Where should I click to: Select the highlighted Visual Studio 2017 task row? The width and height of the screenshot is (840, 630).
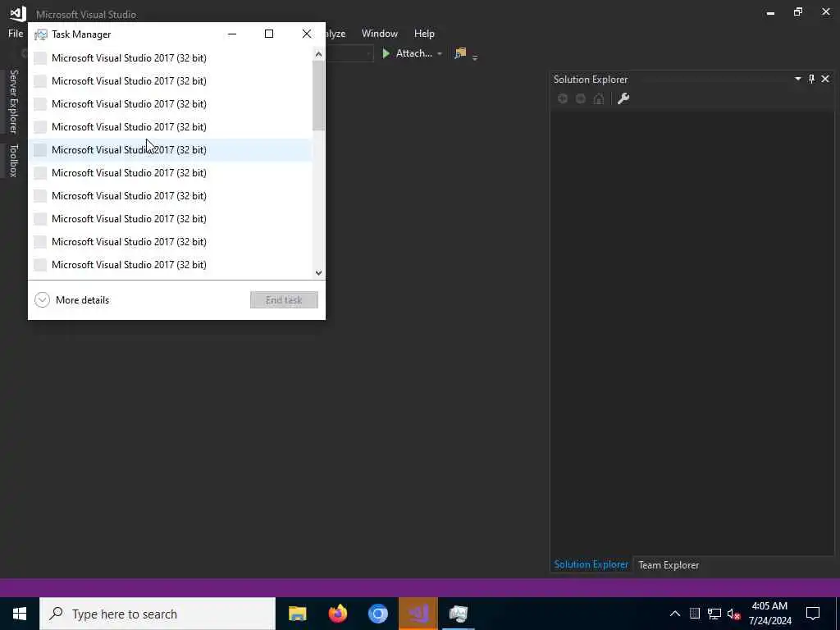point(171,149)
